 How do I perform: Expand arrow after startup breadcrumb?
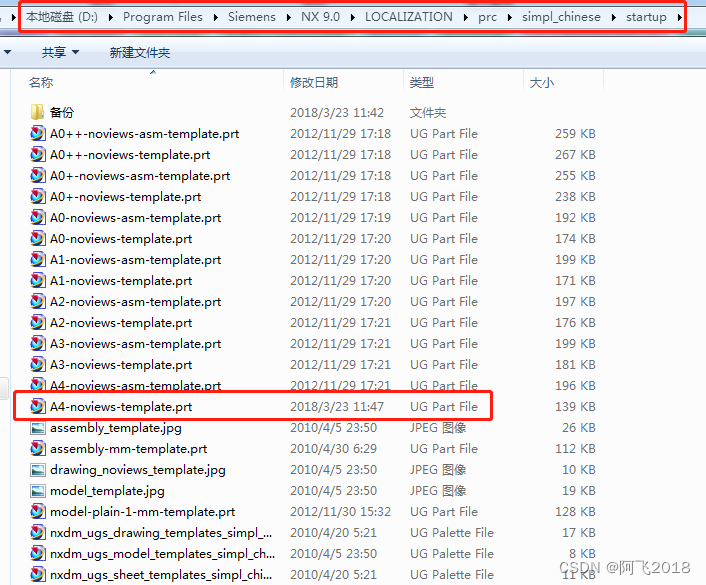pos(679,18)
